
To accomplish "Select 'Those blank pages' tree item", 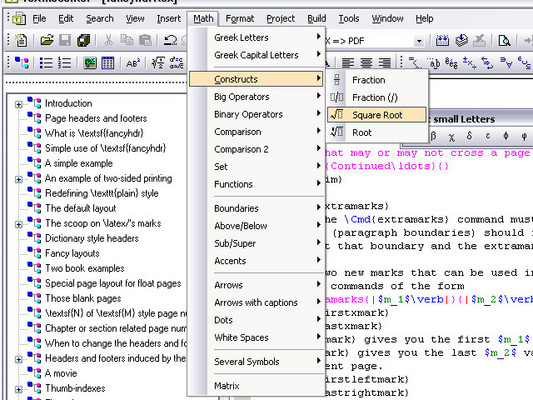I will (x=83, y=298).
